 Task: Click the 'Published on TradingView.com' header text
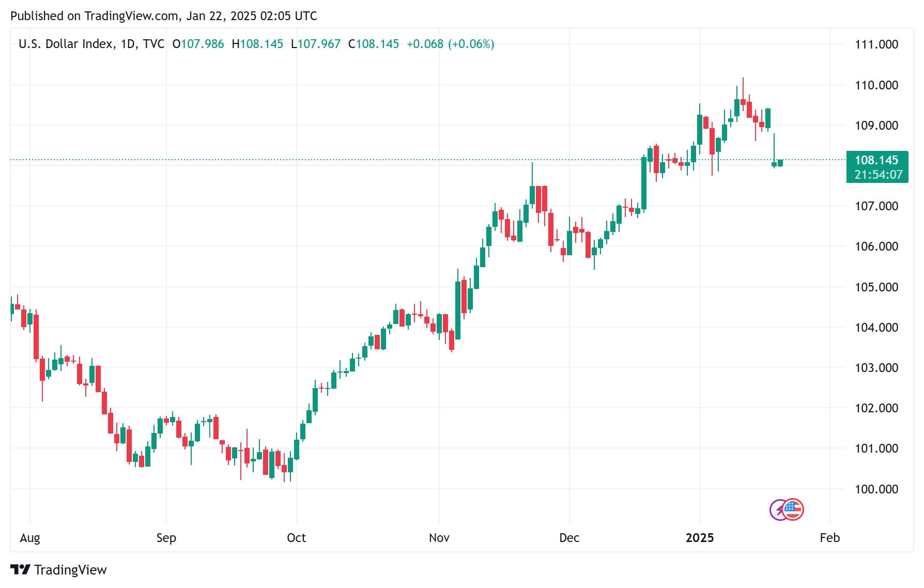pos(163,16)
